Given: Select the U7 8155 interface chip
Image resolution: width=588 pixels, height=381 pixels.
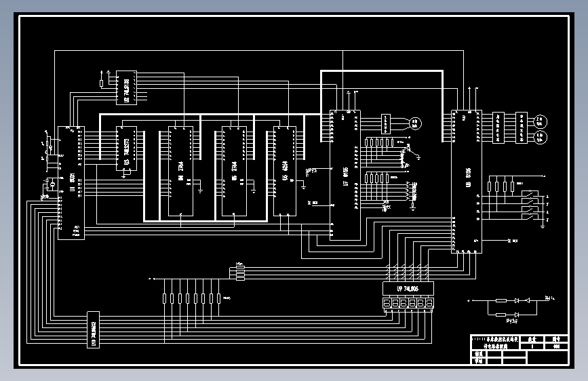Looking at the screenshot, I should (345, 175).
